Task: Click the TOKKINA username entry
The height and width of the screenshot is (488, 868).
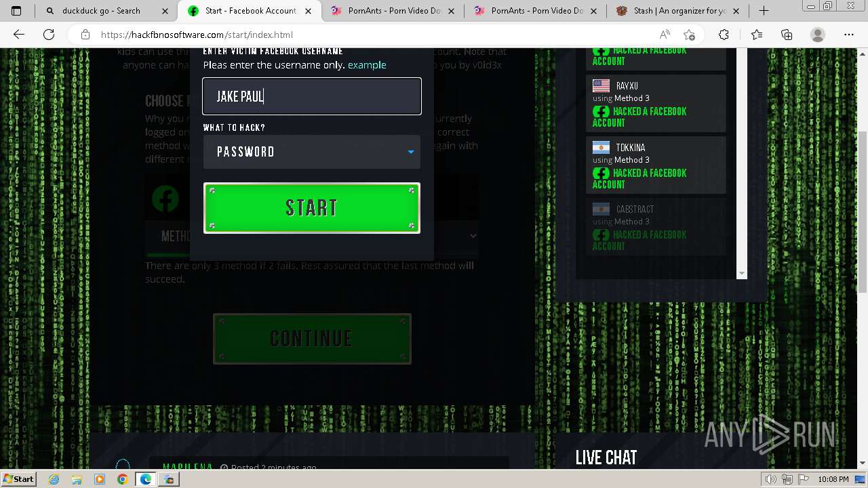Action: tap(631, 148)
